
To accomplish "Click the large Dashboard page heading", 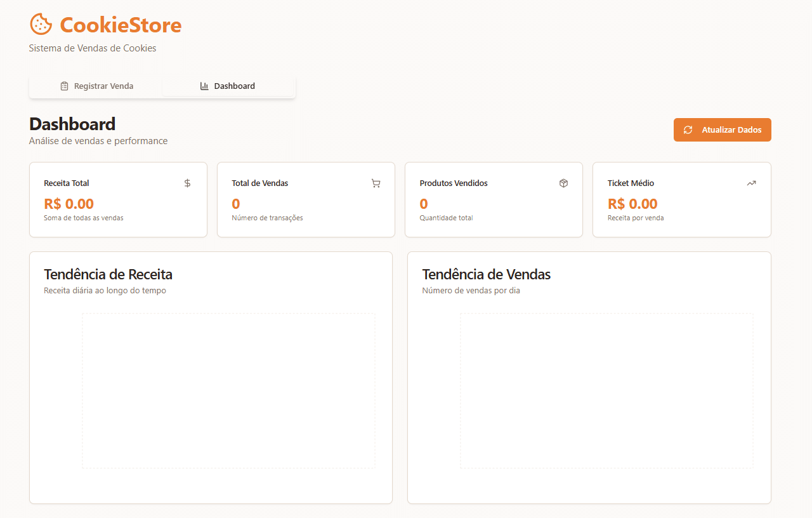I will [72, 124].
